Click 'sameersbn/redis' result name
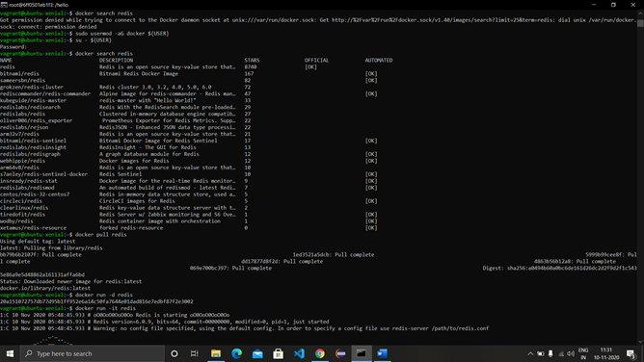The width and height of the screenshot is (644, 362). point(22,80)
